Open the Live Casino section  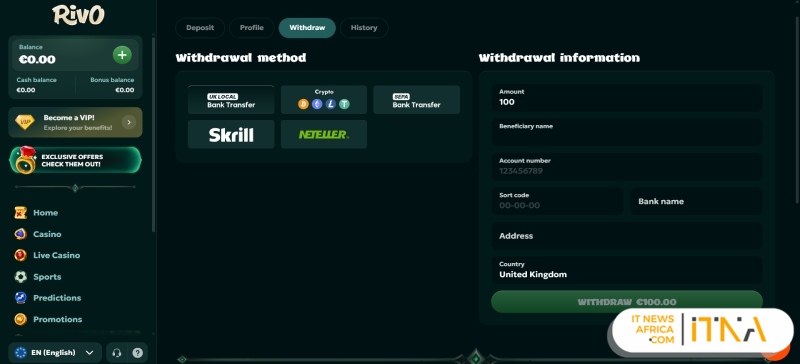(57, 255)
